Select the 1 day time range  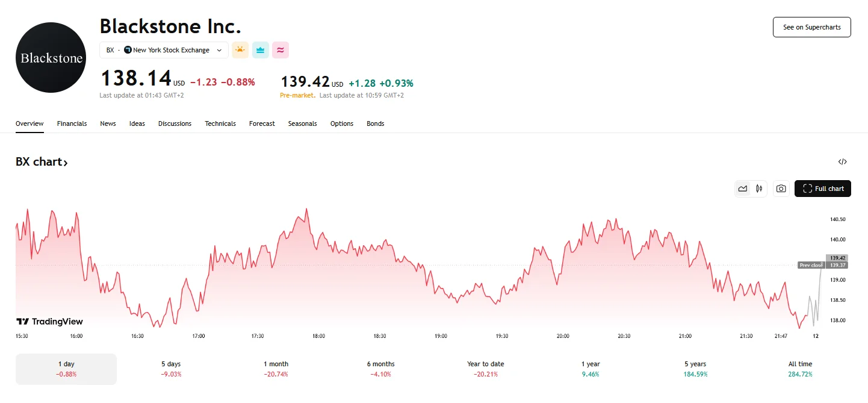point(66,369)
